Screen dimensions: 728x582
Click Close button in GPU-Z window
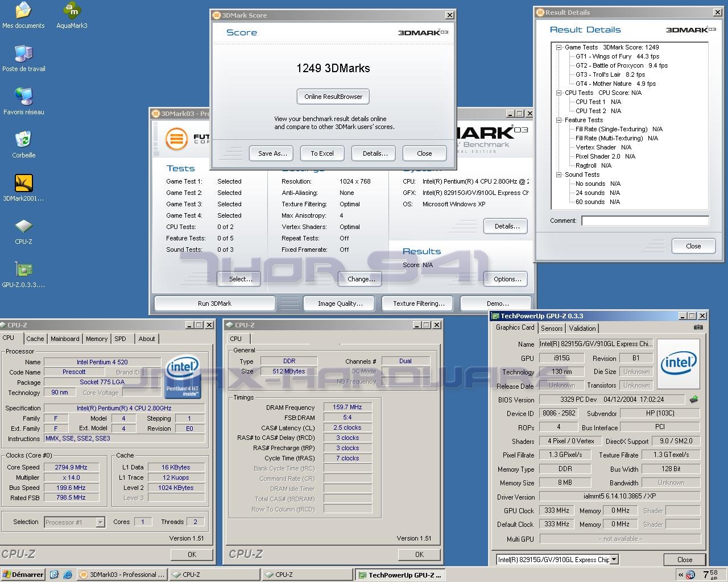685,560
